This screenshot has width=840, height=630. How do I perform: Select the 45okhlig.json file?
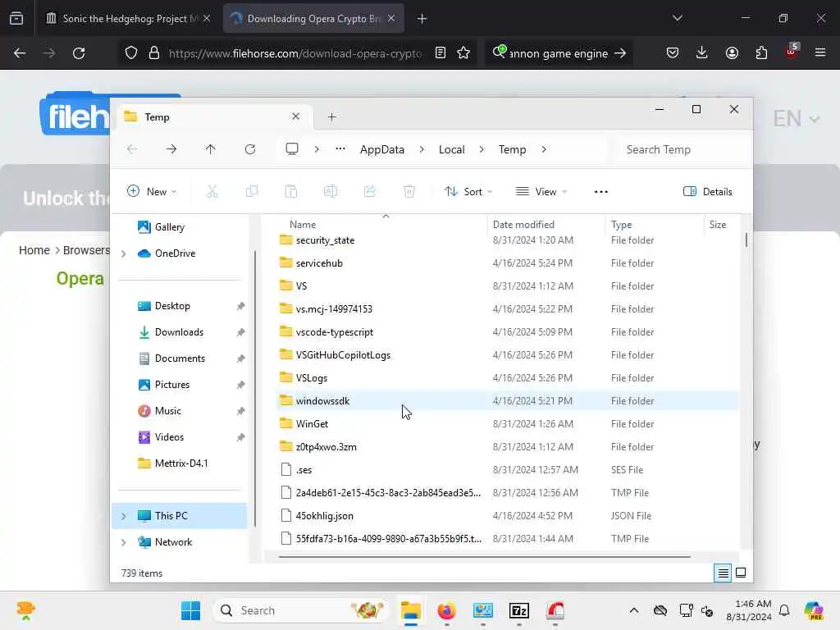[x=507, y=515]
